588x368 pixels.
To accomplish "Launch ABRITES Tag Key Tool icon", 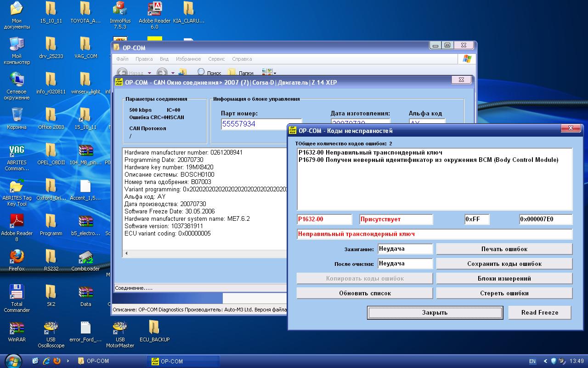I will 17,192.
